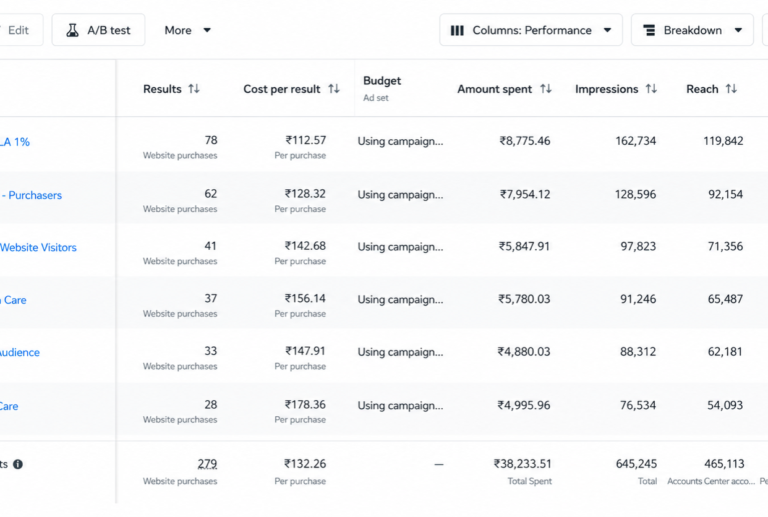768x517 pixels.
Task: Select cost per result ₹112.57
Action: [x=306, y=141]
